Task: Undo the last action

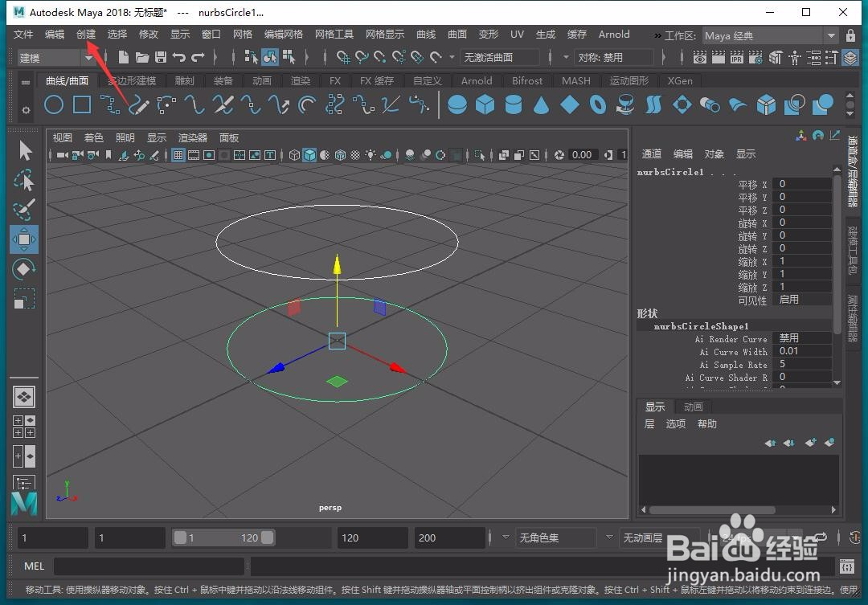Action: (178, 57)
